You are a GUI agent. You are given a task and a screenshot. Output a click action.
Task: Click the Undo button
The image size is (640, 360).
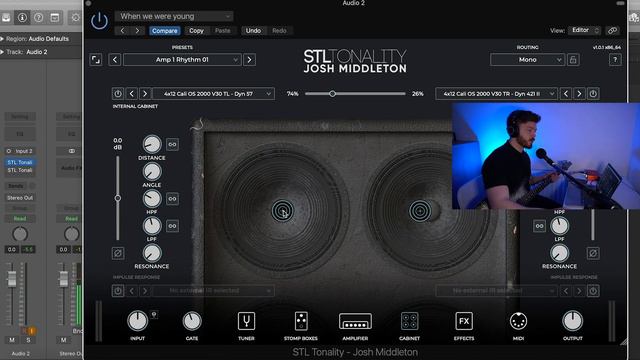tap(253, 31)
